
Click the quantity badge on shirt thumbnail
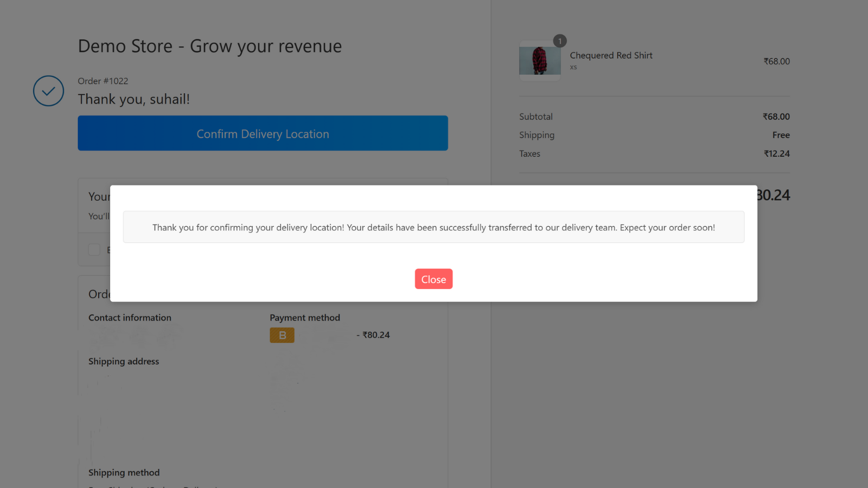pyautogui.click(x=560, y=41)
